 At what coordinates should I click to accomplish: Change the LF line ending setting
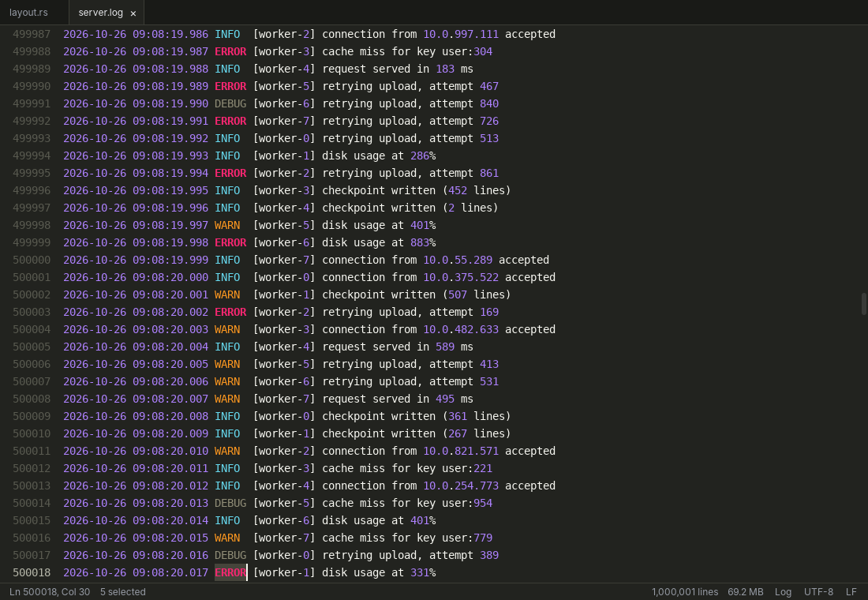[x=851, y=591]
